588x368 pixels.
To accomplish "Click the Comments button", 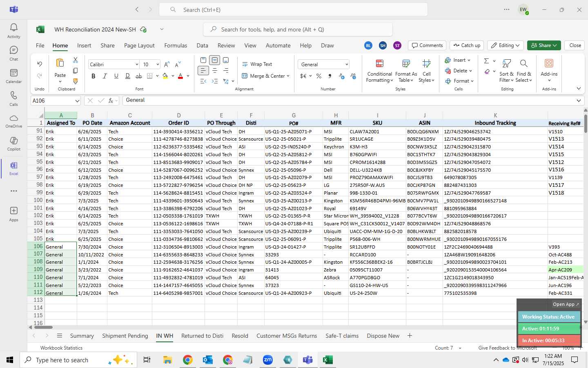I will tap(427, 45).
